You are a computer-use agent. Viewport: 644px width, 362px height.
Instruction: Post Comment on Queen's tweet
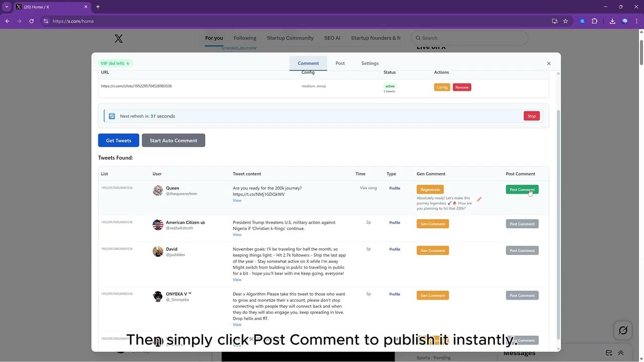522,190
